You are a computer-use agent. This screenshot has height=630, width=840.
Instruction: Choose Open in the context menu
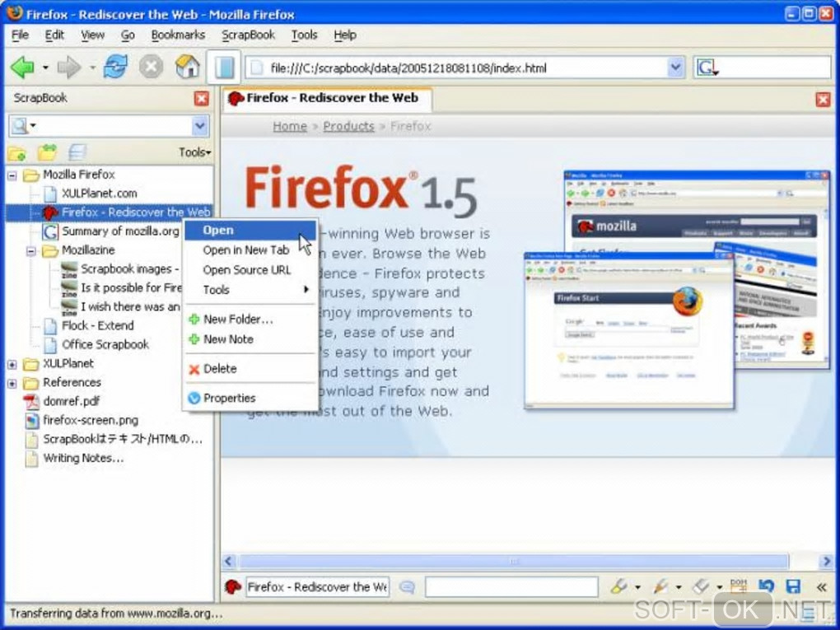coord(250,231)
